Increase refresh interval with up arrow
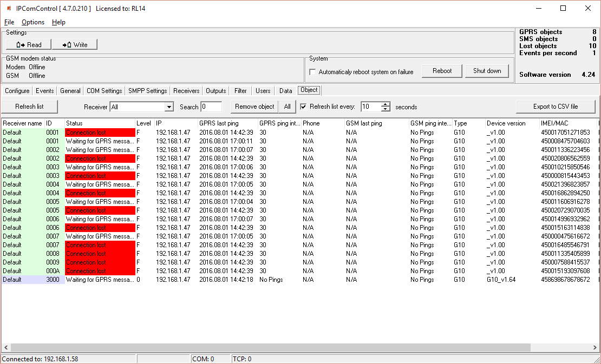Viewport: 601px width, 364px height. click(386, 104)
